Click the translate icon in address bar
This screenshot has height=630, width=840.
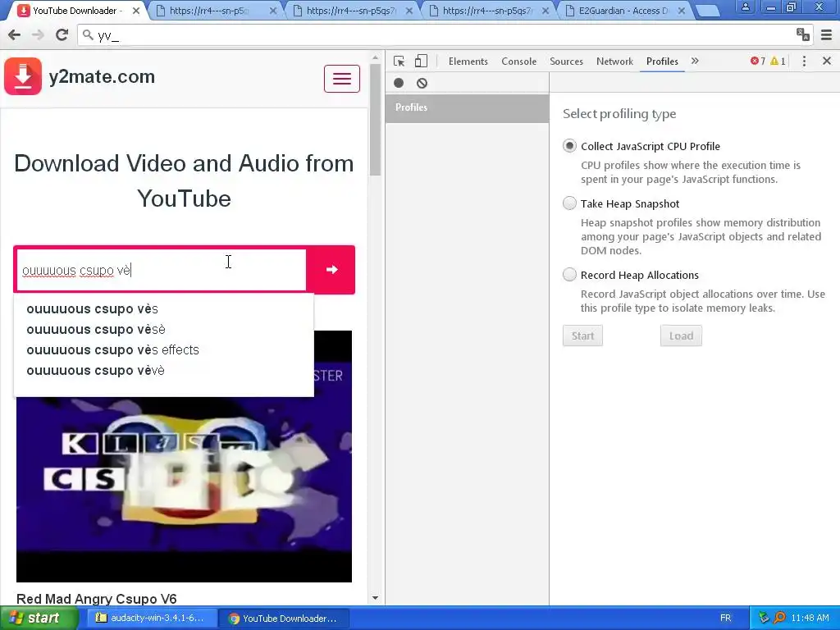click(802, 34)
